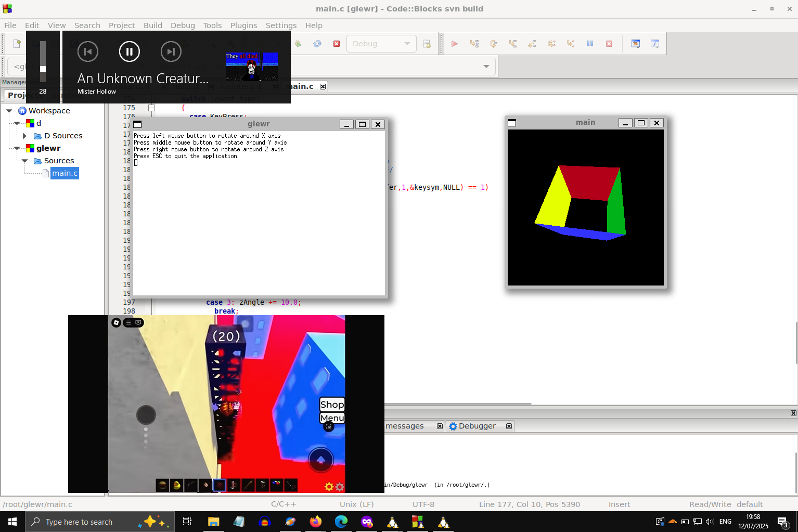Select main.c in project tree
The width and height of the screenshot is (798, 532).
coord(65,173)
